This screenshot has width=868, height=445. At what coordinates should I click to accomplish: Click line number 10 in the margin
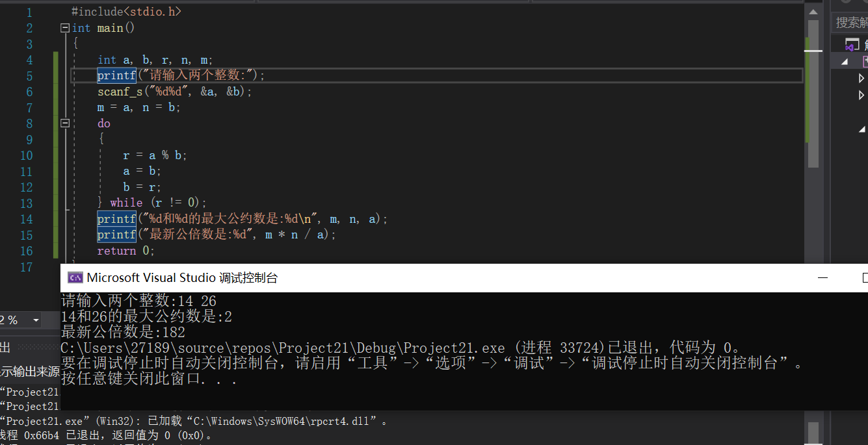click(x=26, y=155)
